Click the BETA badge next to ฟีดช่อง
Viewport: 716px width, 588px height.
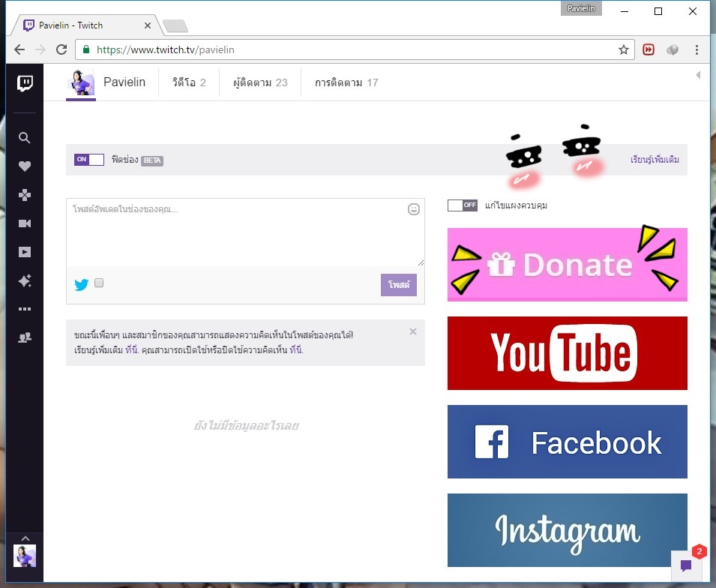(152, 160)
